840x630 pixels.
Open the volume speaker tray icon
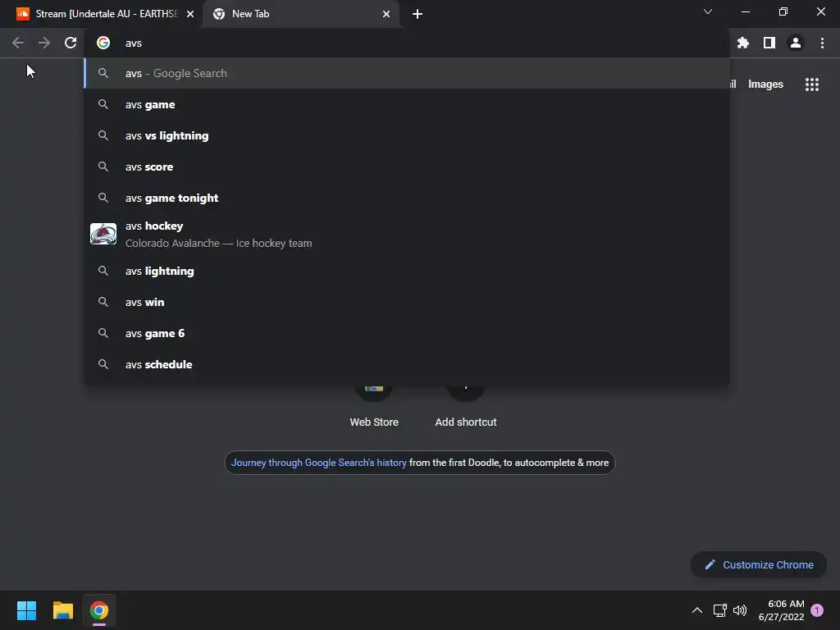tap(740, 610)
